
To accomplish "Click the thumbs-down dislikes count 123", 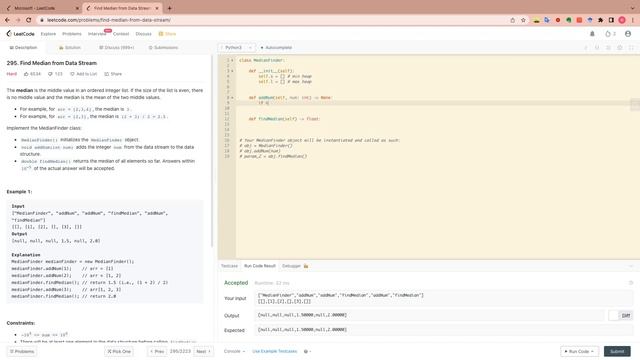I will (55, 74).
